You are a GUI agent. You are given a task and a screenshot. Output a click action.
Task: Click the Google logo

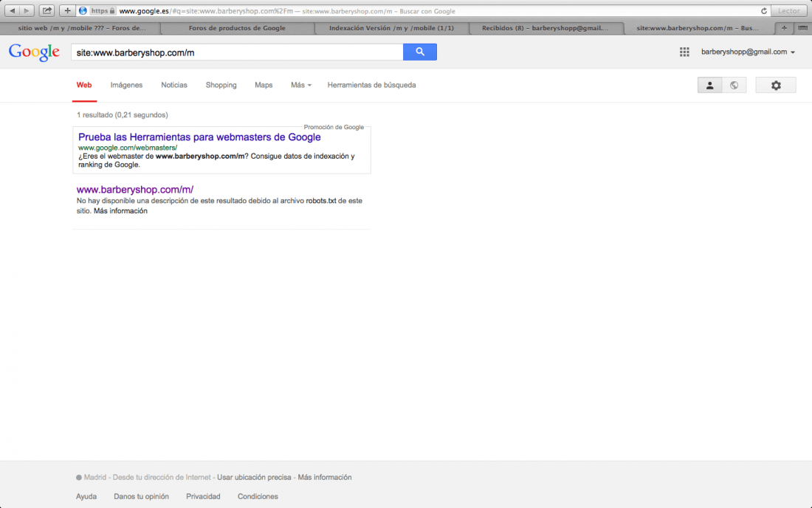[x=34, y=52]
